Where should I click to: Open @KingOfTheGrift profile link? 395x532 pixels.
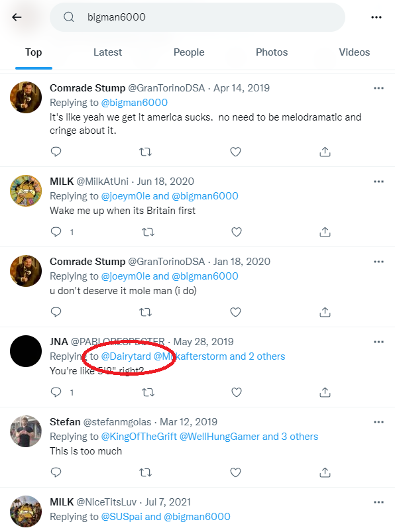[139, 437]
